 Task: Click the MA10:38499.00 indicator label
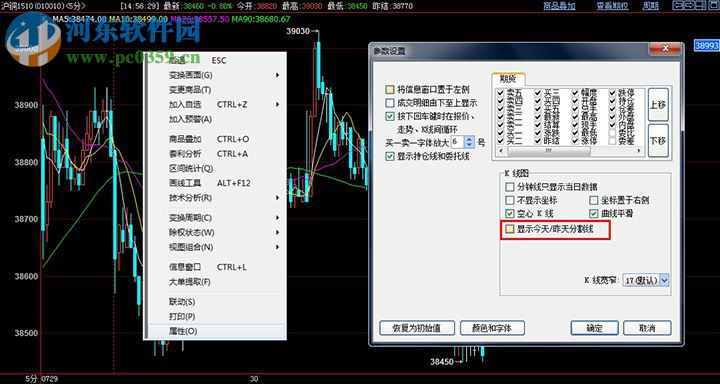click(139, 19)
